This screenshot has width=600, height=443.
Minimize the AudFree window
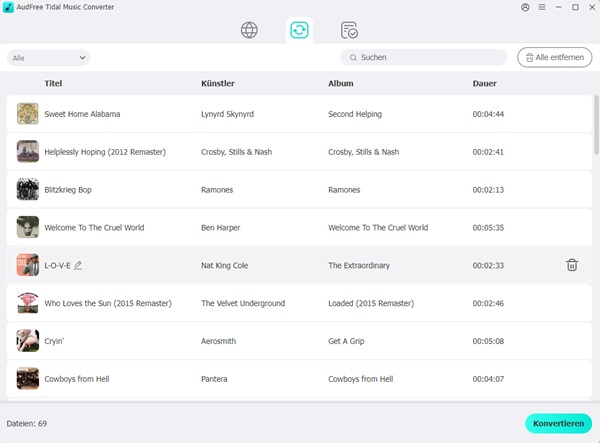(x=559, y=7)
